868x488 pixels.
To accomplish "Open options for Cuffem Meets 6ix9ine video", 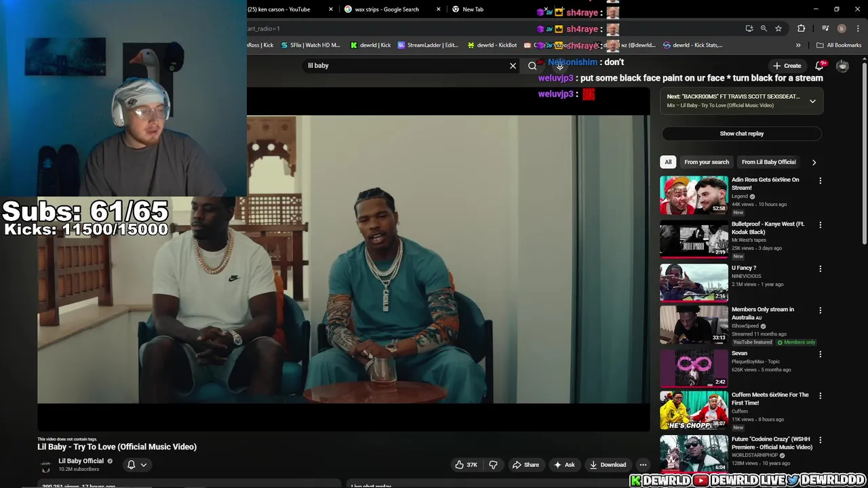I will (820, 396).
